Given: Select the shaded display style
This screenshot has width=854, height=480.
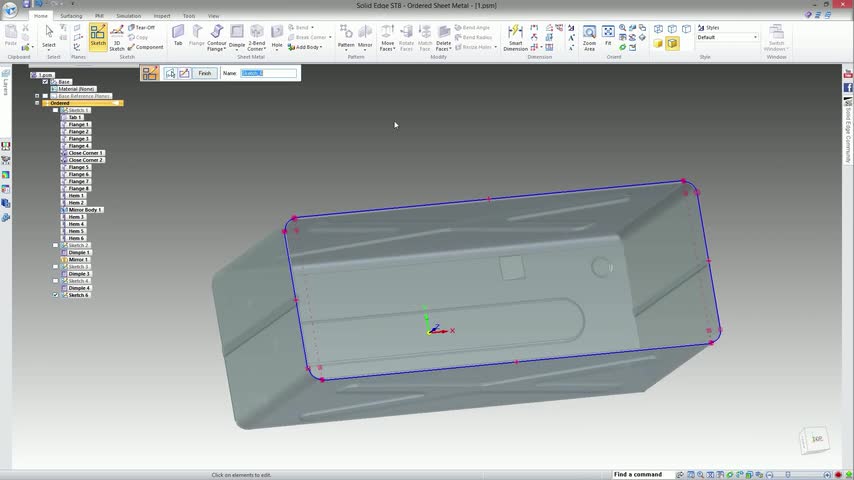Looking at the screenshot, I should coord(658,43).
